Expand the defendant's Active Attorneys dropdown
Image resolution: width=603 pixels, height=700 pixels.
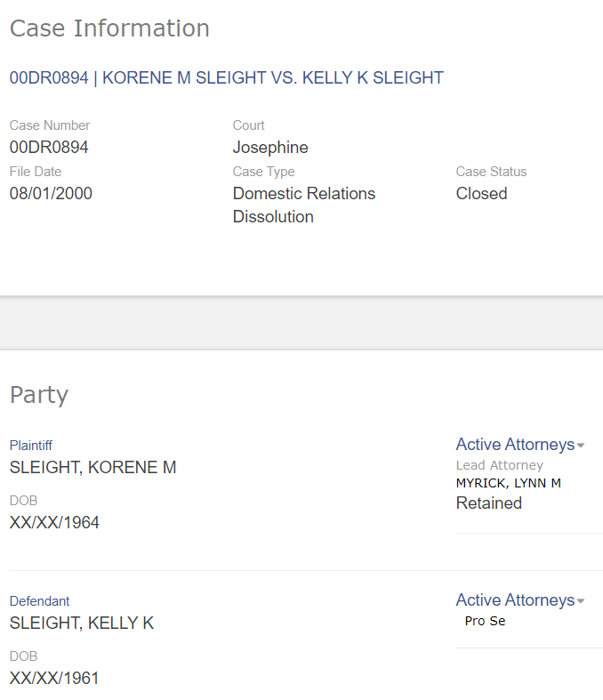515,600
